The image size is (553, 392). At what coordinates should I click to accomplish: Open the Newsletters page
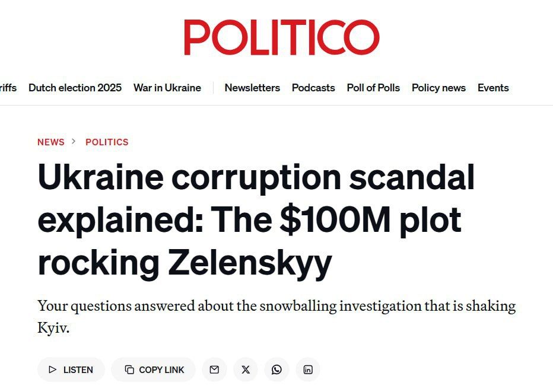[252, 88]
